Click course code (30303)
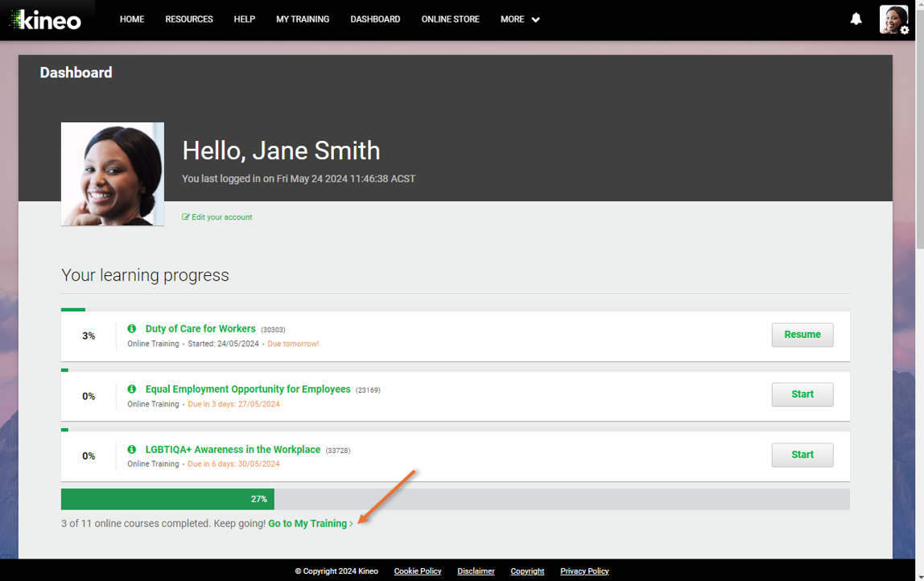 tap(273, 329)
